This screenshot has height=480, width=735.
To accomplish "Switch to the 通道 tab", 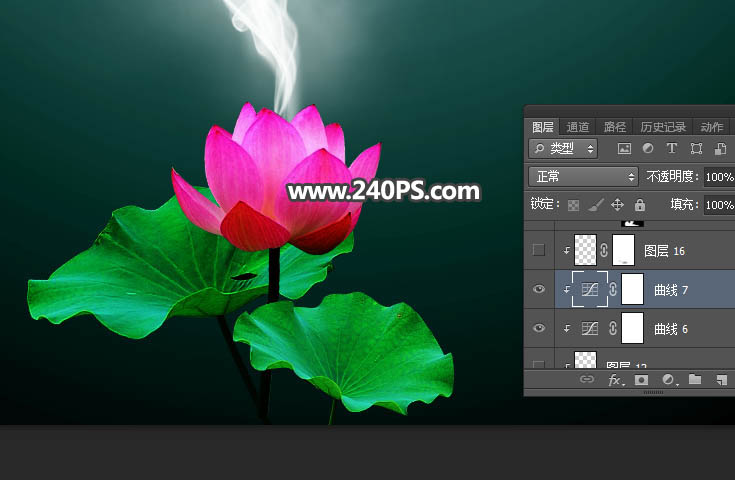I will 578,127.
